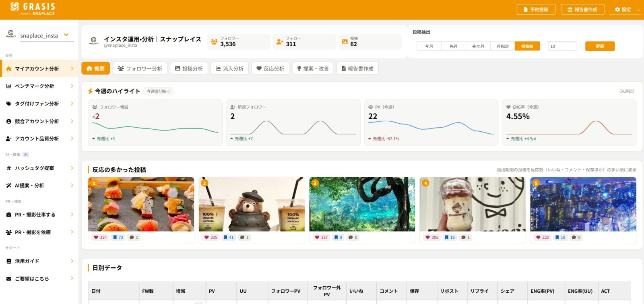Click the 今週(07/06~) date badge

pos(158,91)
